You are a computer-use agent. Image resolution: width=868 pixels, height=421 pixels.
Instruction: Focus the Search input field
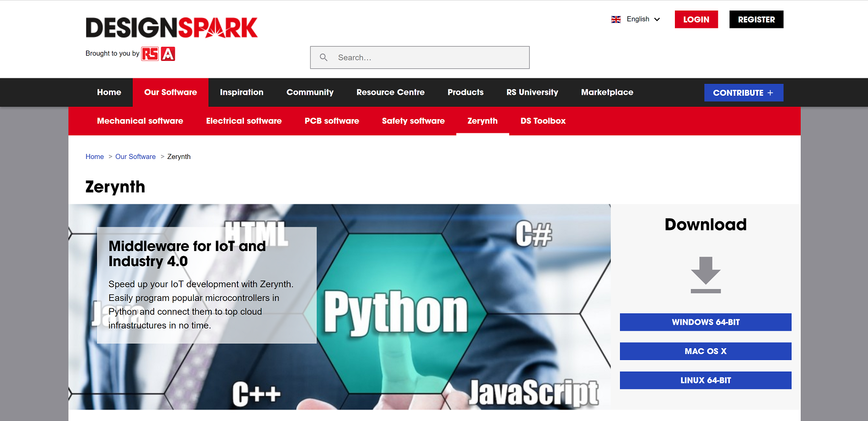coord(420,57)
